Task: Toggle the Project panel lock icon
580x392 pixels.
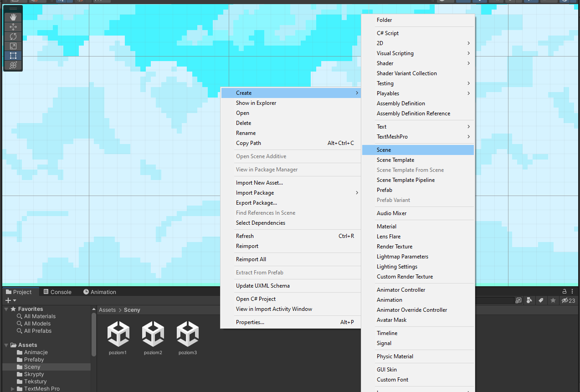Action: 565,292
